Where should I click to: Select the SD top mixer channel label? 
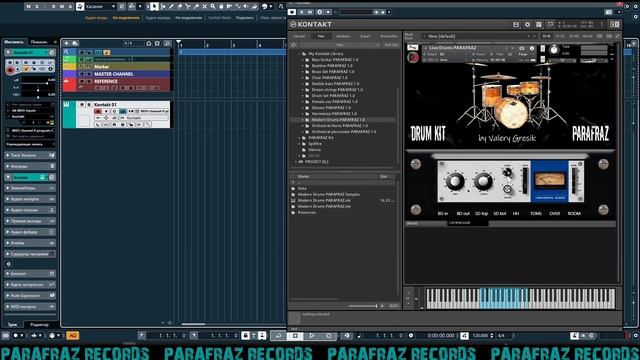tap(482, 213)
